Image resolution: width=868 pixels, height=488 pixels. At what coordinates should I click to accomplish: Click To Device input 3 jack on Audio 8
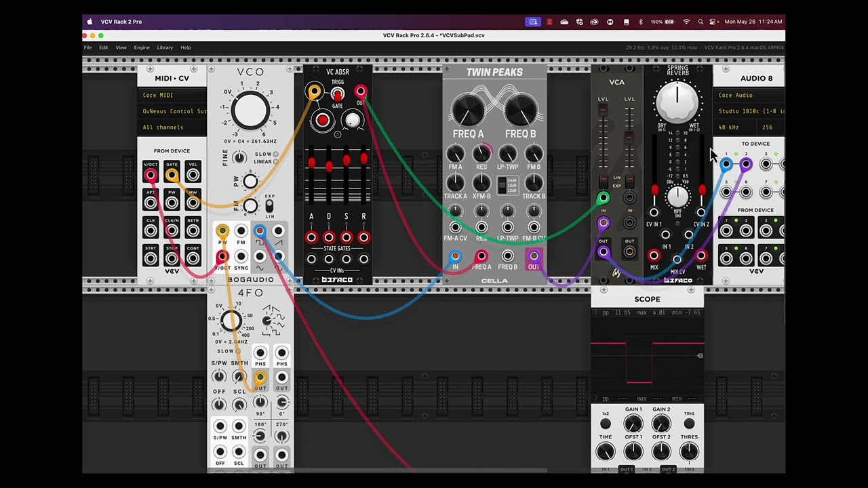[766, 165]
